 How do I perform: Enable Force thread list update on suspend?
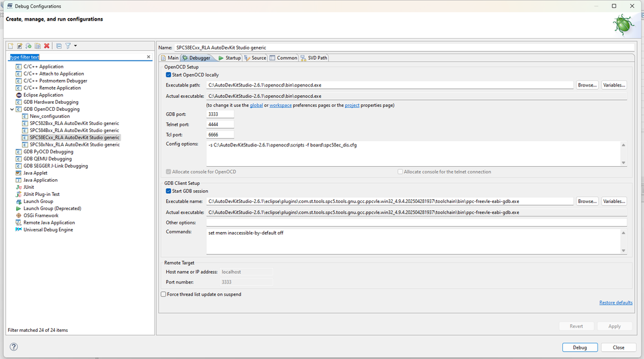(x=164, y=294)
